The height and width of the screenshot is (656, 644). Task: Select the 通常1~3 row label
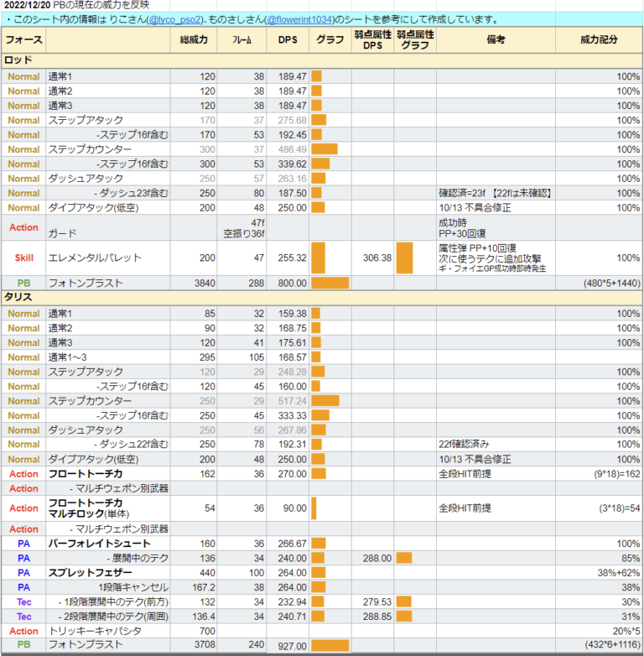[x=108, y=357]
